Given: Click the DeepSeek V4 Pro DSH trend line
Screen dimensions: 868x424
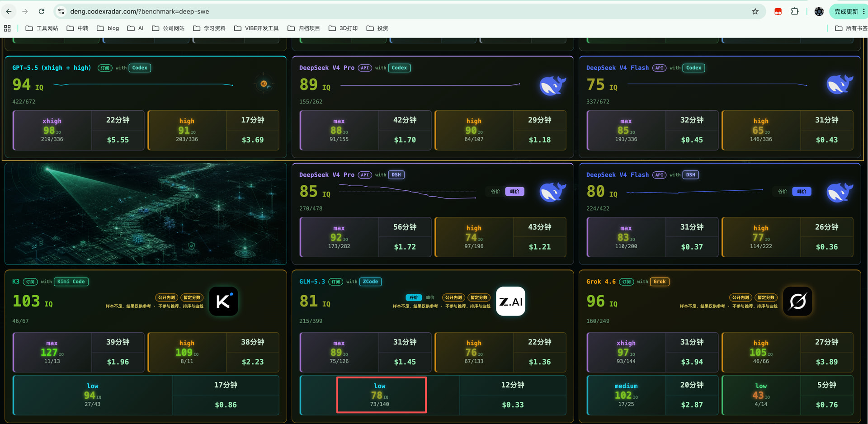Looking at the screenshot, I should tap(407, 192).
